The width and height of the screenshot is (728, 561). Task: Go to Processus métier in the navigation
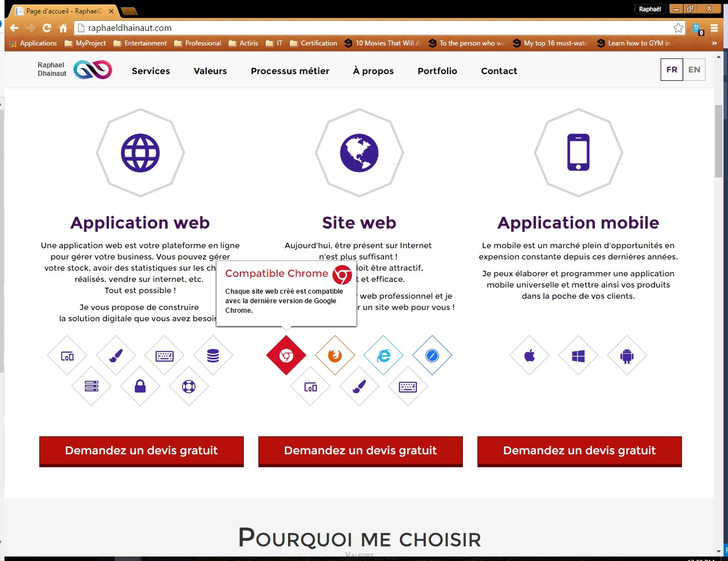[x=290, y=71]
